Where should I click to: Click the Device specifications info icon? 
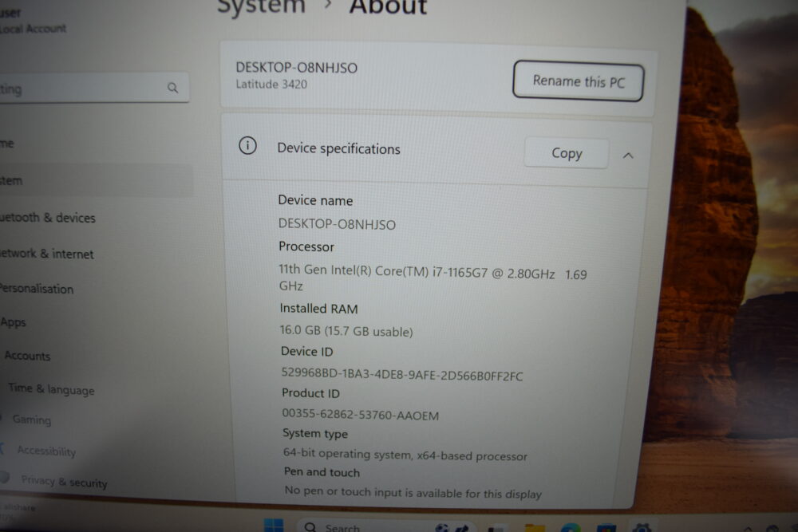click(x=248, y=146)
